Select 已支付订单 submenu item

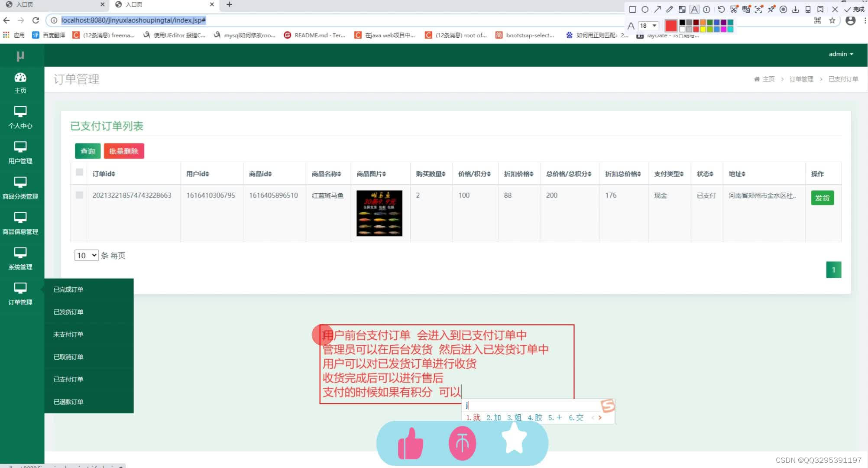click(89, 380)
